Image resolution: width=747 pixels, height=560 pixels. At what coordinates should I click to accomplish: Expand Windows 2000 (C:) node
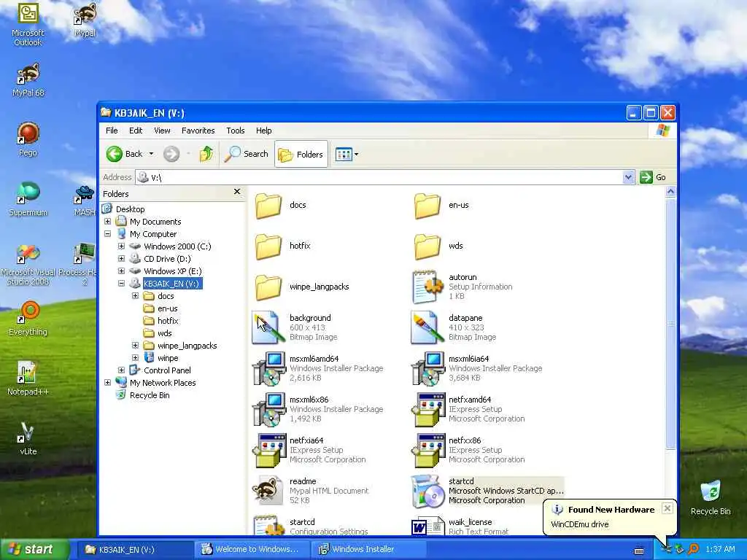[x=122, y=246]
